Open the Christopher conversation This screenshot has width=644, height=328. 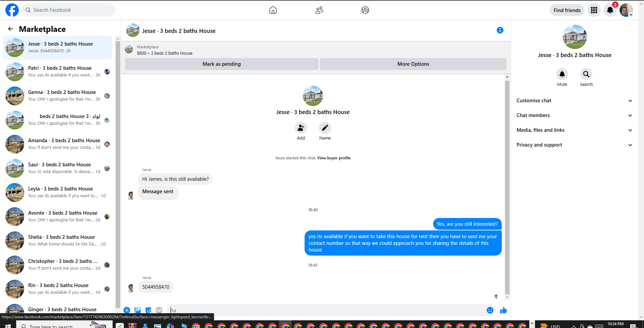point(57,265)
